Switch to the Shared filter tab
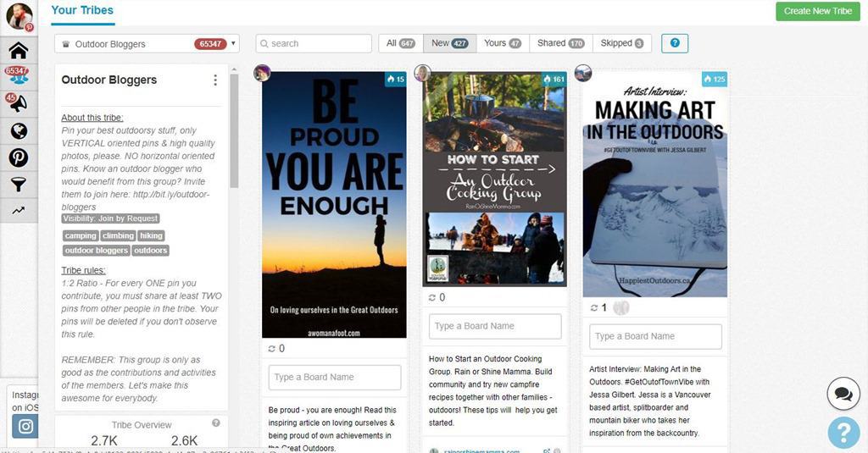The width and height of the screenshot is (868, 453). click(x=561, y=43)
